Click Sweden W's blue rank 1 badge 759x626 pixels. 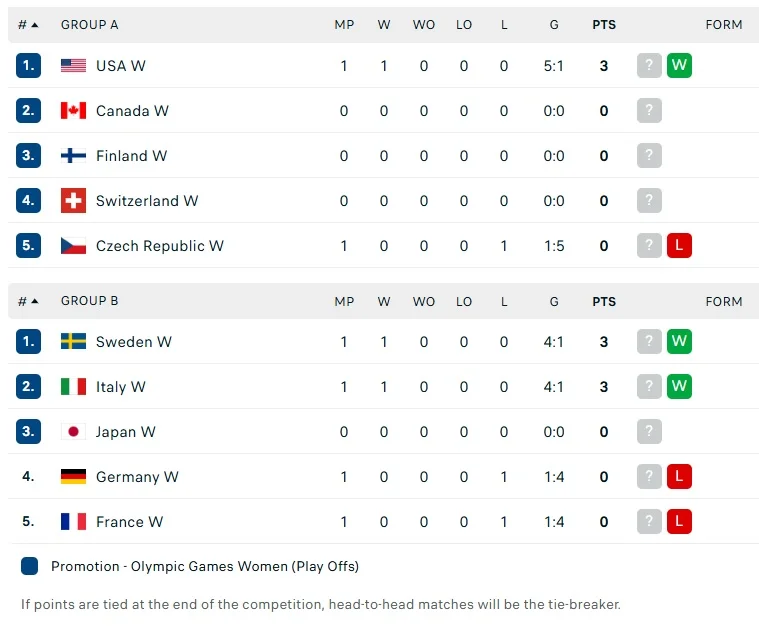(28, 342)
